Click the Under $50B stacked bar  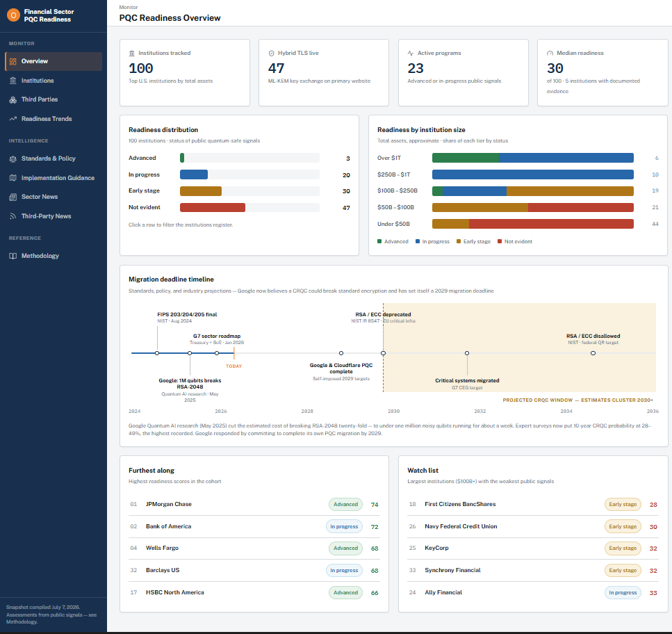(533, 224)
